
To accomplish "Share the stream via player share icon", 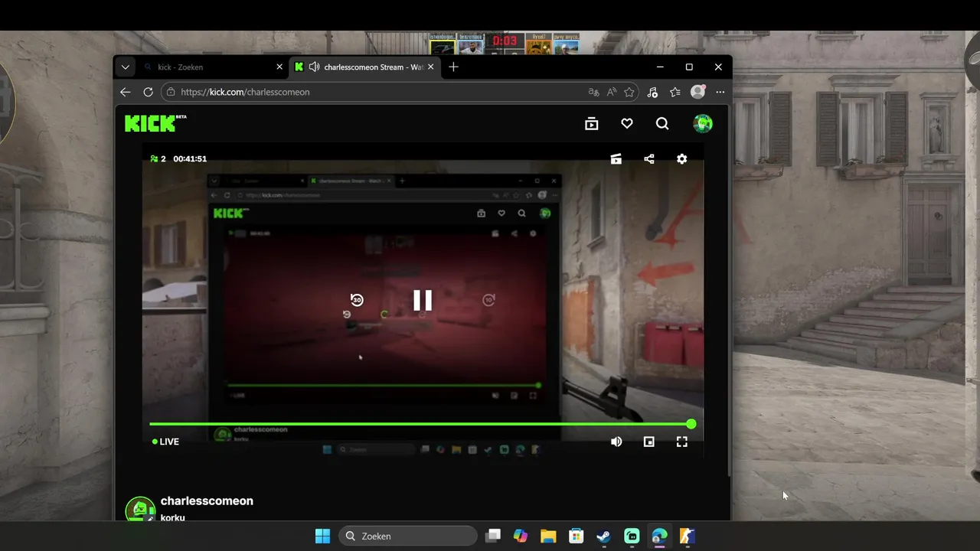I will (x=649, y=159).
